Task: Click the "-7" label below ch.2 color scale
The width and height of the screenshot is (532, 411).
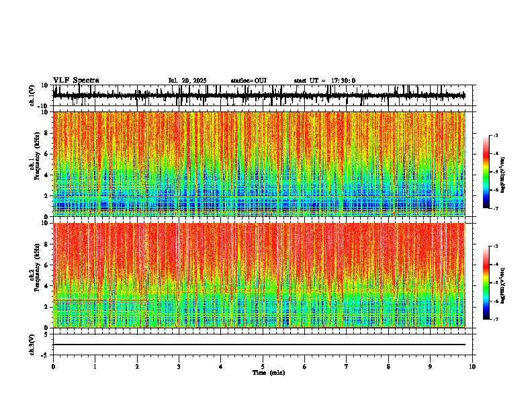Action: tap(496, 320)
